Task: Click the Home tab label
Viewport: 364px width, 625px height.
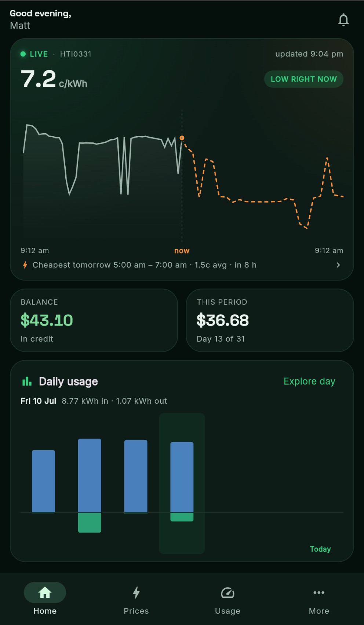Action: click(45, 611)
